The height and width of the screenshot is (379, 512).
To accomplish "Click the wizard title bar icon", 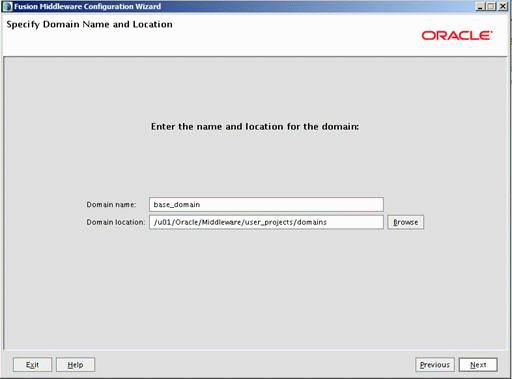I will [7, 6].
